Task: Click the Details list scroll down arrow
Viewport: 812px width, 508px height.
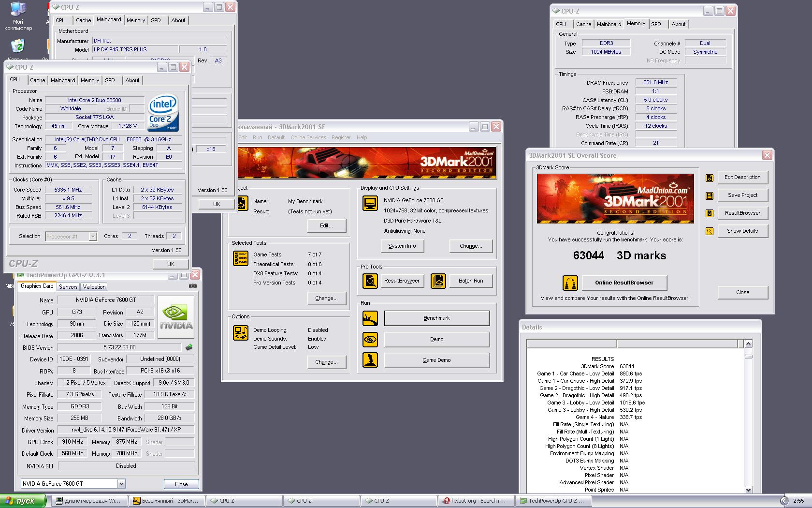Action: click(748, 489)
